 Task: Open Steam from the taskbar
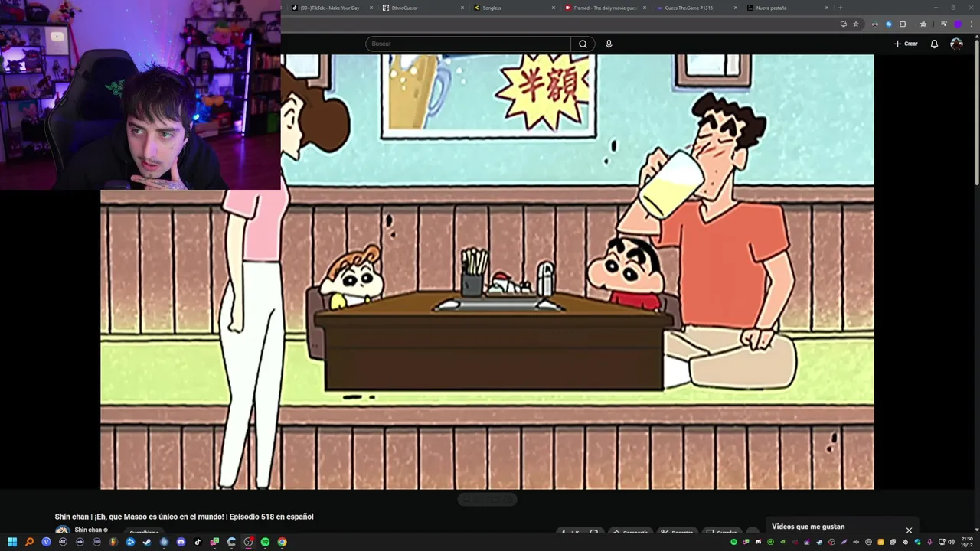tap(147, 542)
